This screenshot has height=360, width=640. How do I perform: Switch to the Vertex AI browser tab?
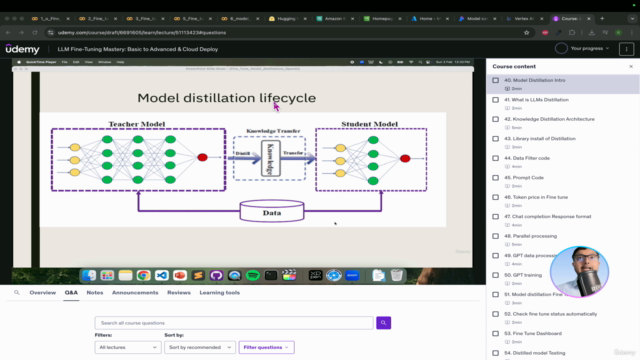click(524, 18)
